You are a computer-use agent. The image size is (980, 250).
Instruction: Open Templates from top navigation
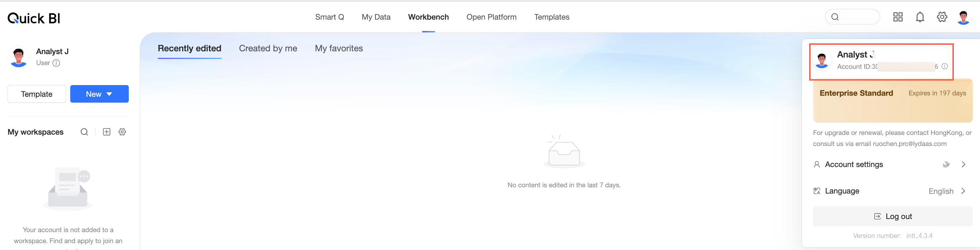551,17
